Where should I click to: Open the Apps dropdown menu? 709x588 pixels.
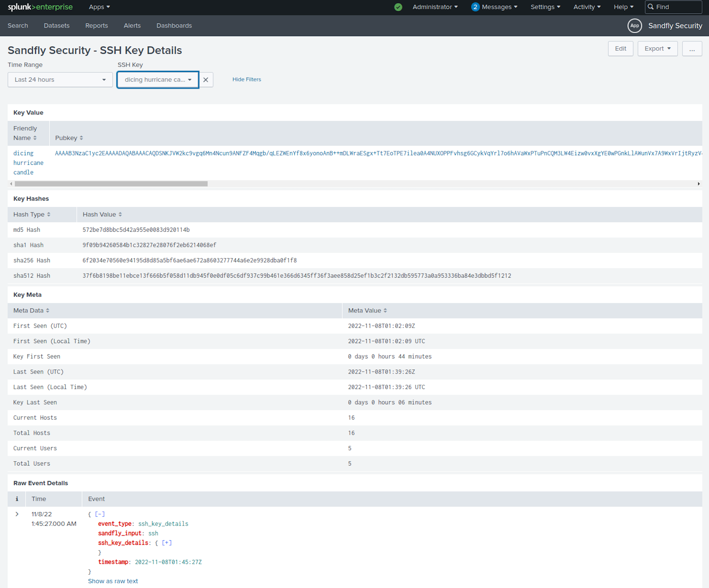coord(99,7)
